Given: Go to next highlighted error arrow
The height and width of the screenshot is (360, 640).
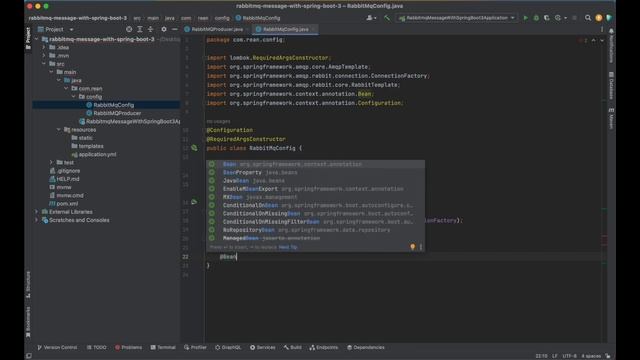Looking at the screenshot, I should (x=602, y=40).
